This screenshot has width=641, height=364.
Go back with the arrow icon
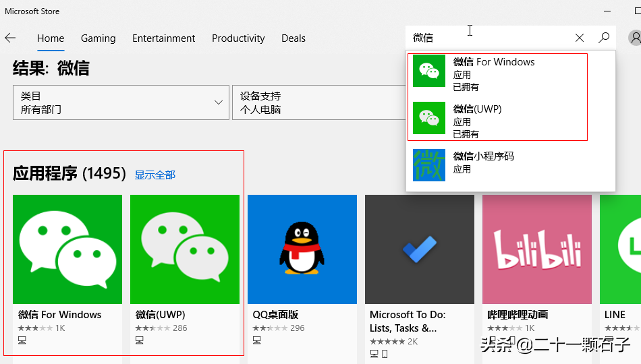coord(10,38)
